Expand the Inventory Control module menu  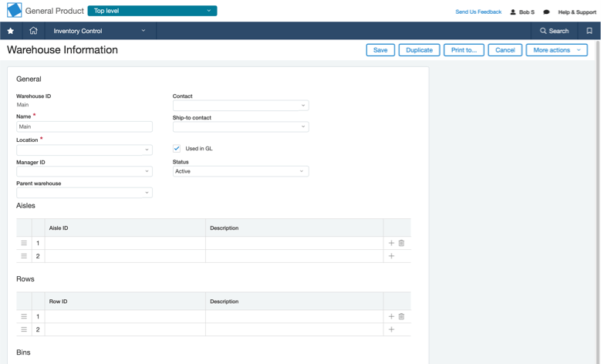click(x=100, y=31)
